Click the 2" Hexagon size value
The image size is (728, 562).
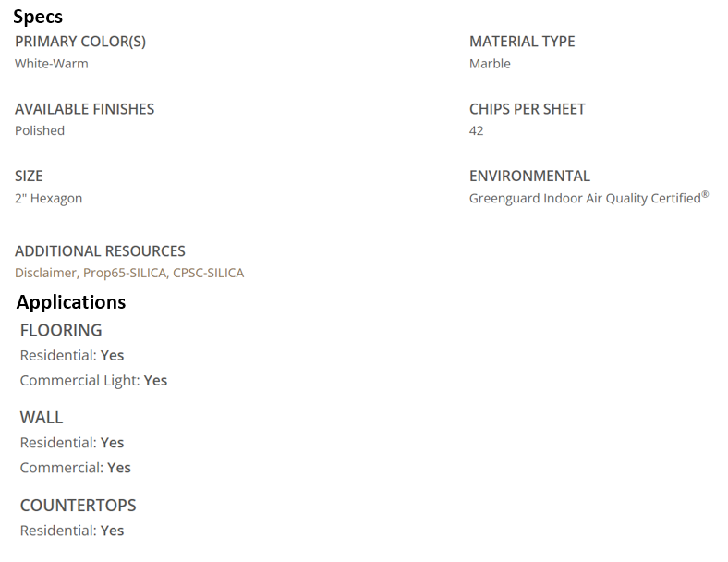48,198
